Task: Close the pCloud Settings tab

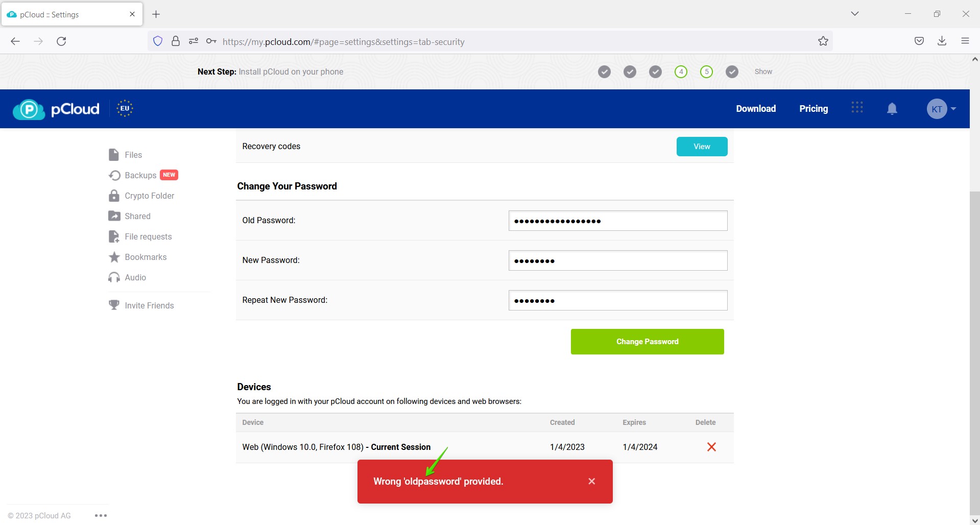Action: click(132, 14)
